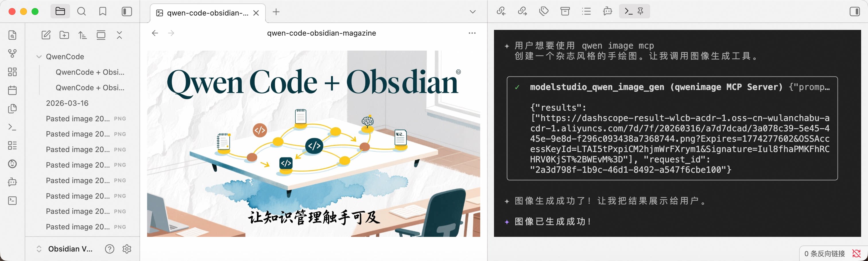868x261 pixels.
Task: Click the terminal box icon in the left ribbon
Action: (x=12, y=201)
